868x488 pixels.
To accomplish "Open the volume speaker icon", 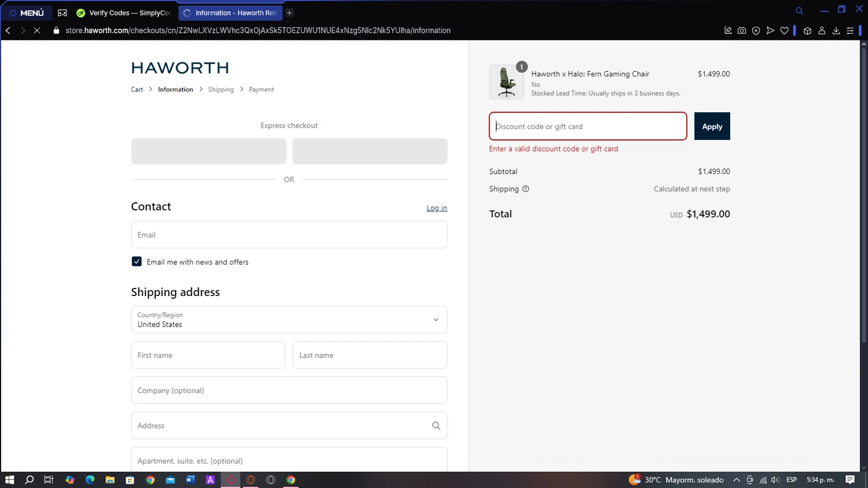I will pyautogui.click(x=775, y=480).
